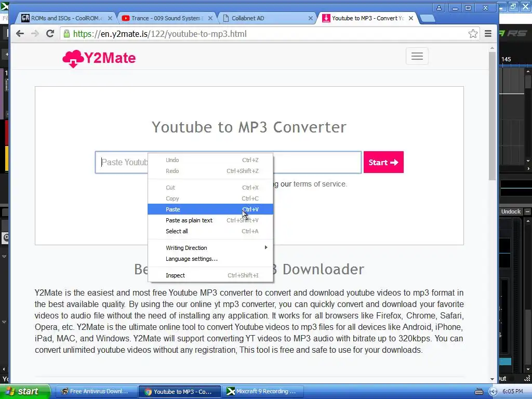Click the Chrome profile person icon
532x399 pixels.
[438, 8]
